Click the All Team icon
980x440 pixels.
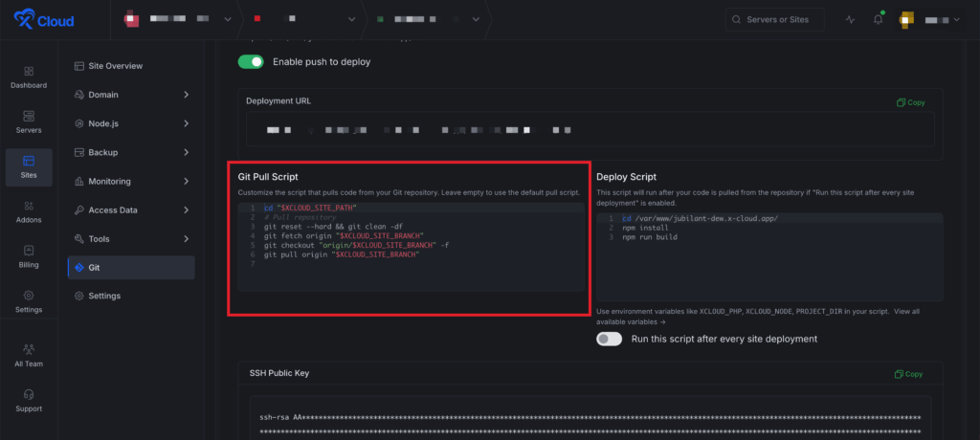pos(29,349)
